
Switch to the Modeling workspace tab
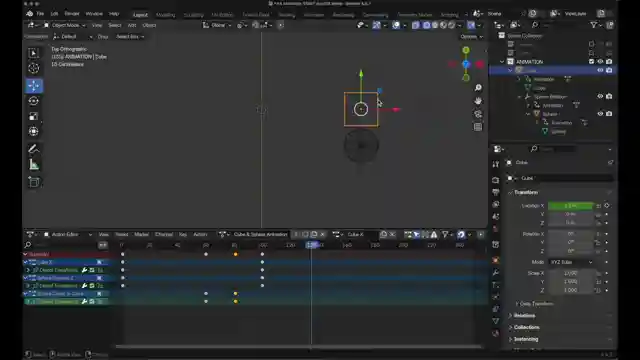point(165,15)
